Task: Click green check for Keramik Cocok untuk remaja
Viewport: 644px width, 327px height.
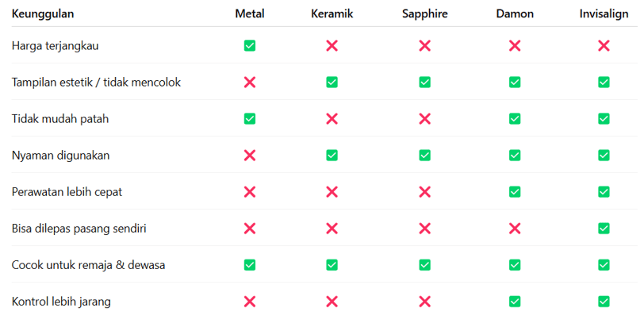Action: pos(332,265)
